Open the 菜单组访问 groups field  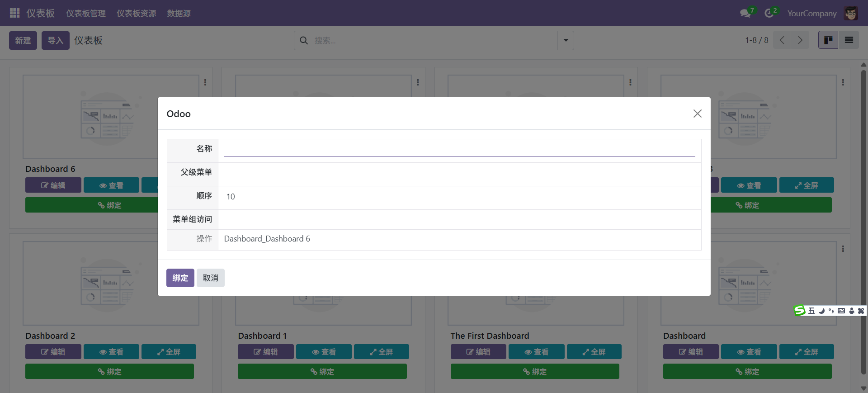tap(459, 219)
